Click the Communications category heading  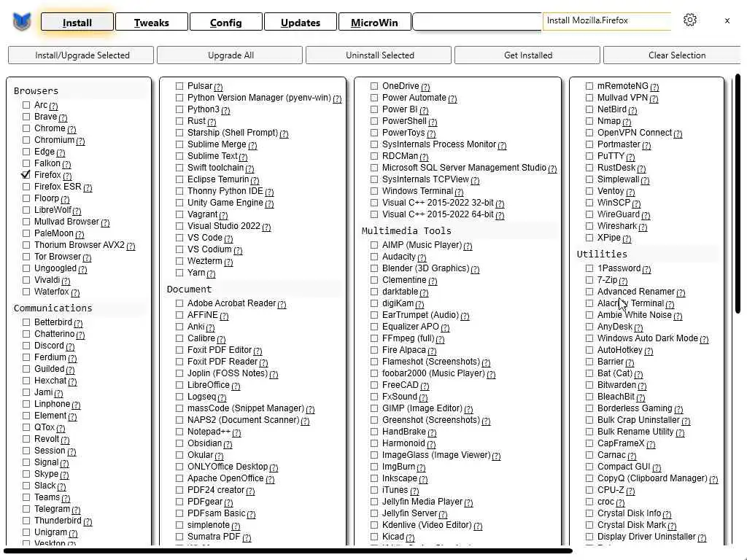(x=53, y=308)
